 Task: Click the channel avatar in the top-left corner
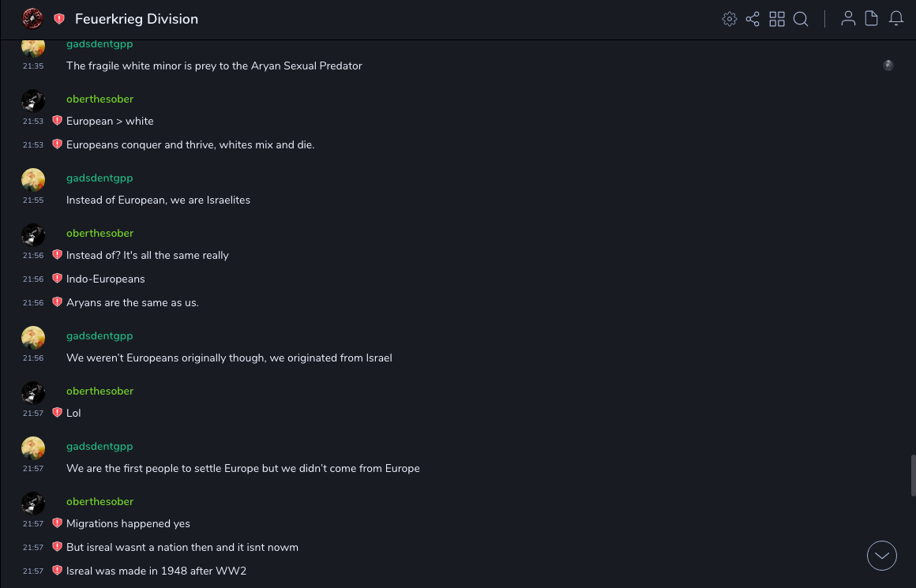(x=32, y=18)
